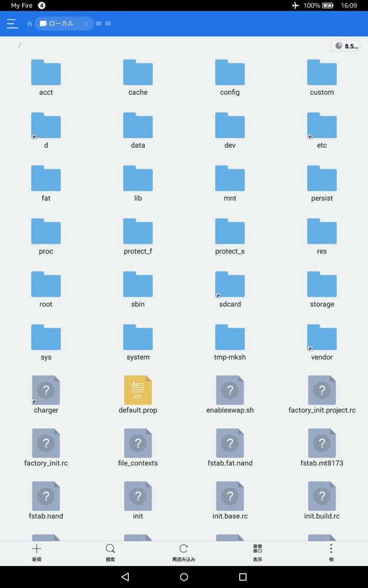The width and height of the screenshot is (368, 588).
Task: Open the vendor symlink folder
Action: [x=322, y=342]
